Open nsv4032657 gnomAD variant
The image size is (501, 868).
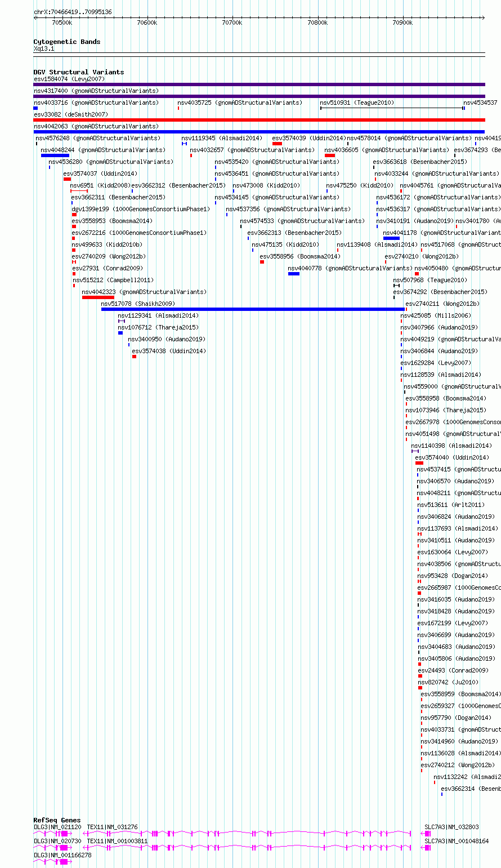pos(252,150)
